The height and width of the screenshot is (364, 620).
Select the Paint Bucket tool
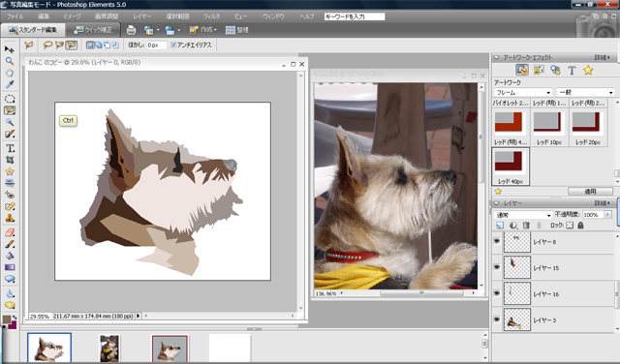[x=10, y=256]
